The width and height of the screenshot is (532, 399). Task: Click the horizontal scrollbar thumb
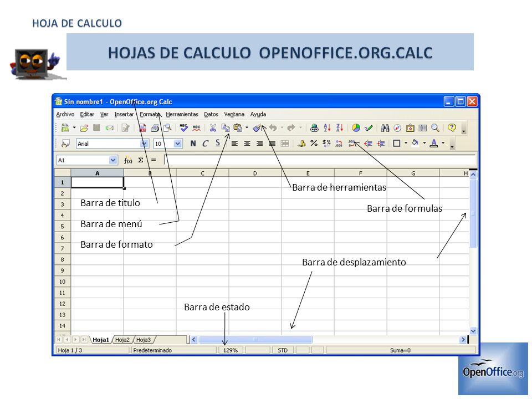[255, 339]
